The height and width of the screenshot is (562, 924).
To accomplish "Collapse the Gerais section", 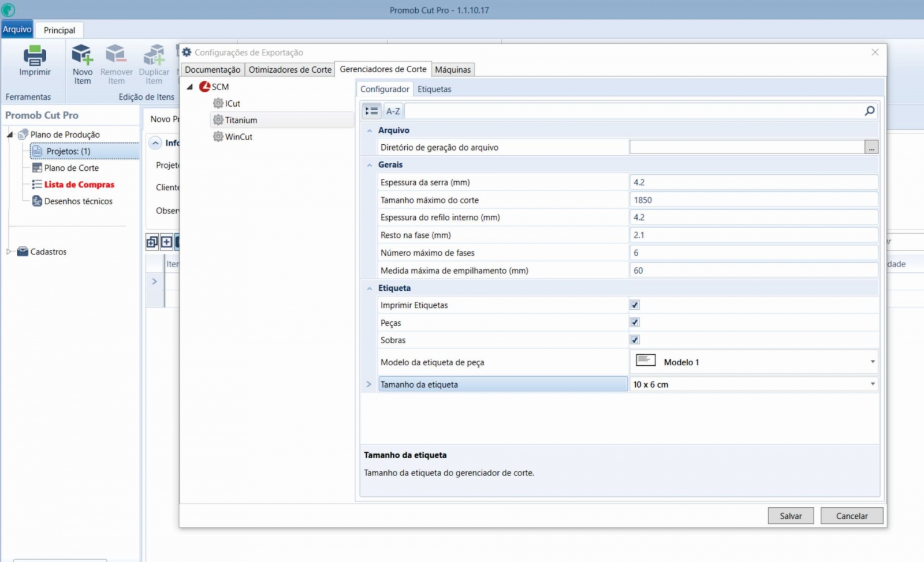I will [370, 165].
